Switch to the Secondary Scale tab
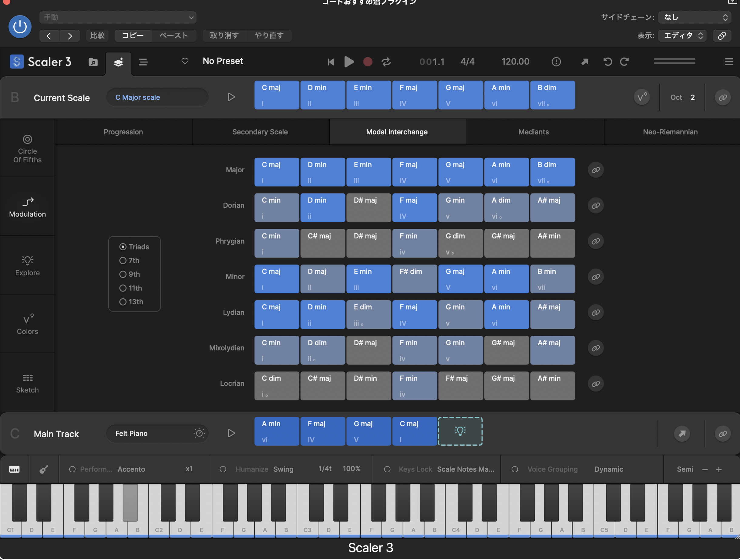 (260, 132)
